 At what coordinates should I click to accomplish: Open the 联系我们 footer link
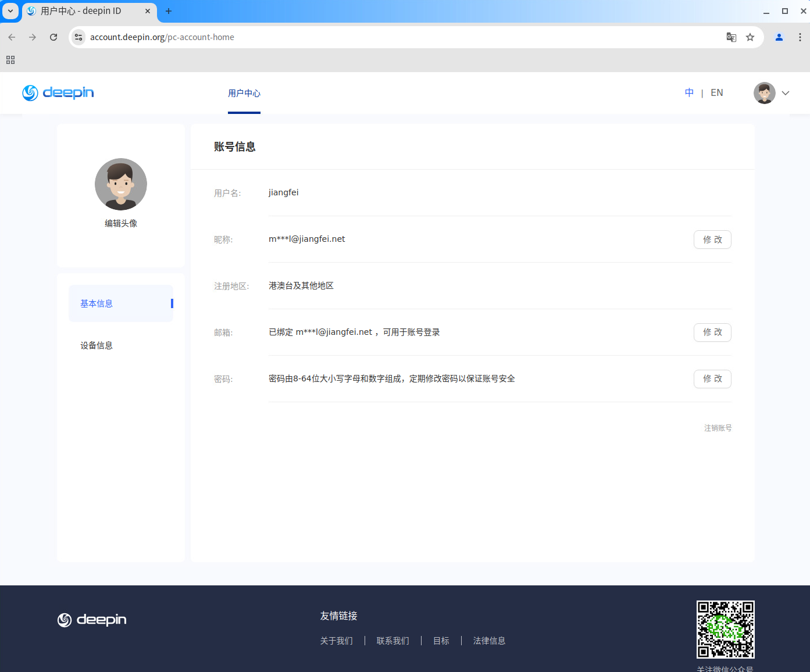coord(393,641)
